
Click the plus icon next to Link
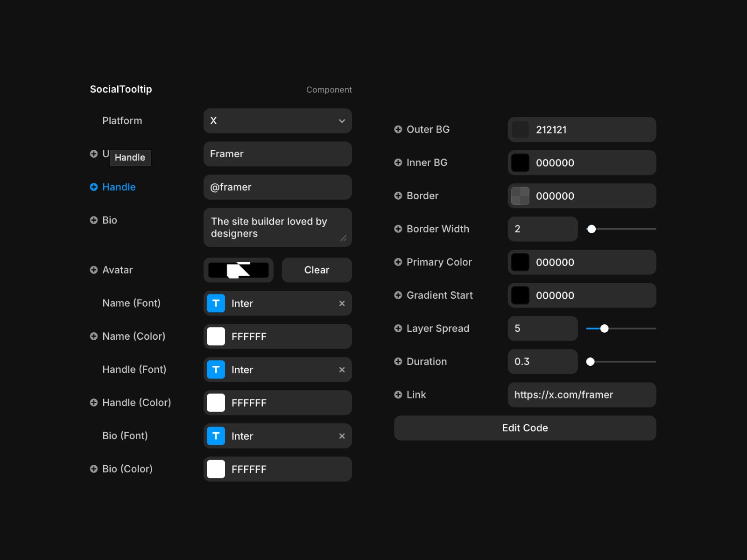coord(398,395)
